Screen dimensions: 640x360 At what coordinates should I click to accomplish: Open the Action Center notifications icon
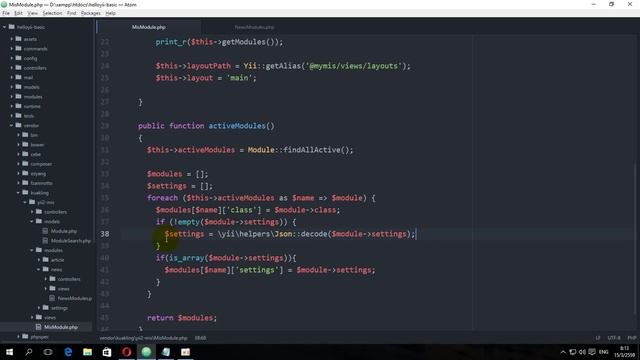tap(592, 352)
